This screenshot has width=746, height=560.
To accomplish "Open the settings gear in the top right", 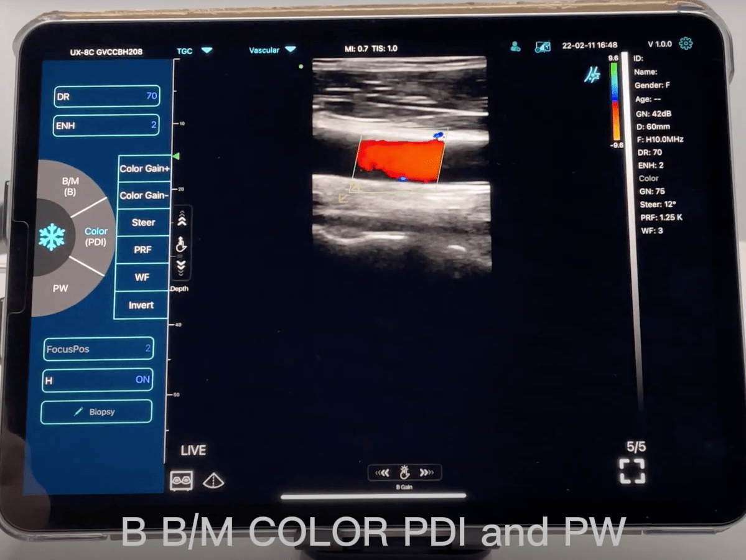I will [684, 44].
